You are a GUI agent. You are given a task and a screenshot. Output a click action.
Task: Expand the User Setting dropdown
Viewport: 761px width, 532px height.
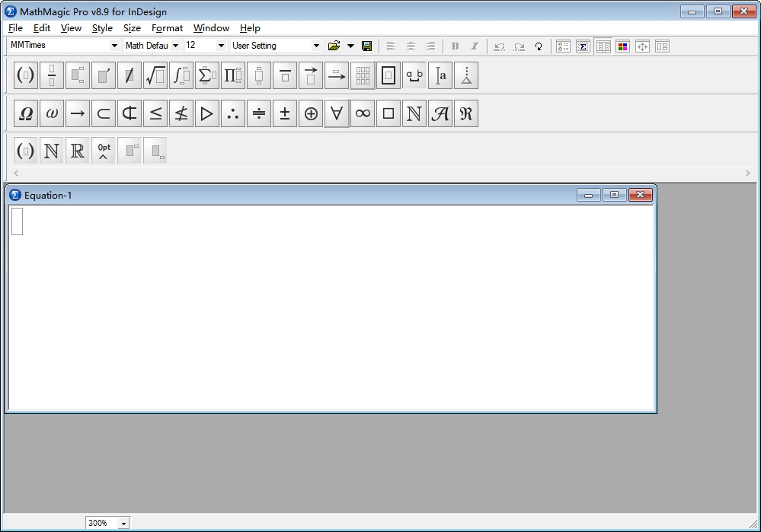pyautogui.click(x=316, y=46)
